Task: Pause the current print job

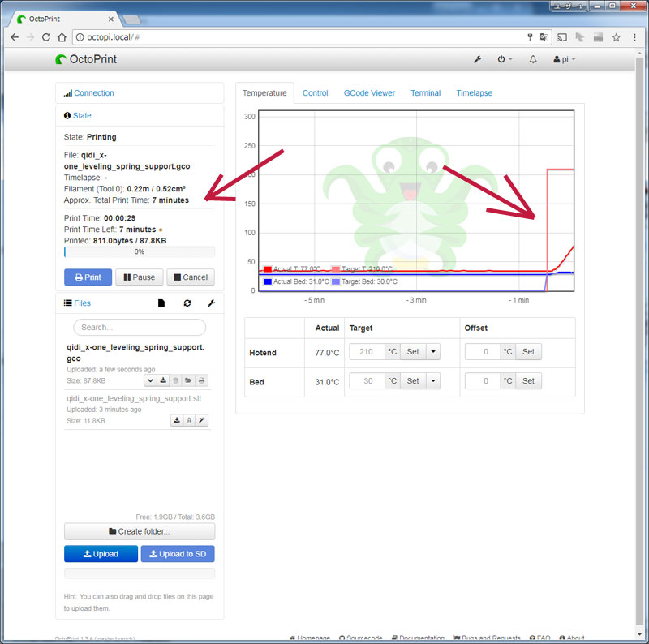Action: 139,277
